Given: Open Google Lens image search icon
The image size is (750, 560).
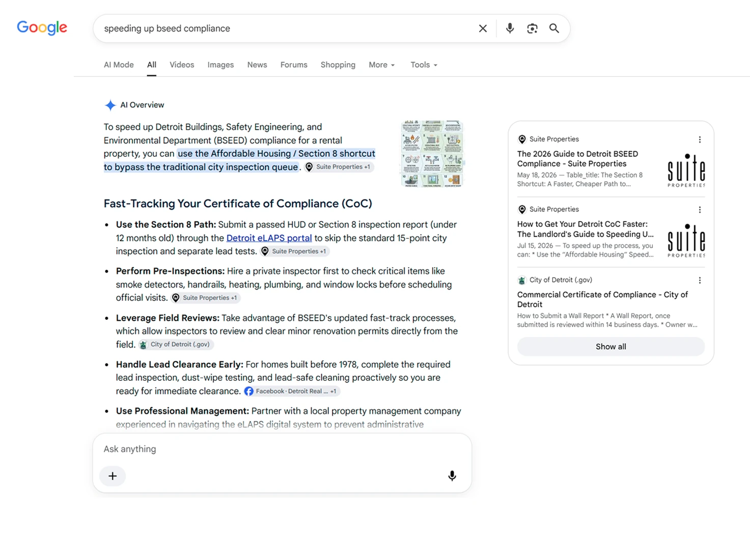Looking at the screenshot, I should coord(532,29).
